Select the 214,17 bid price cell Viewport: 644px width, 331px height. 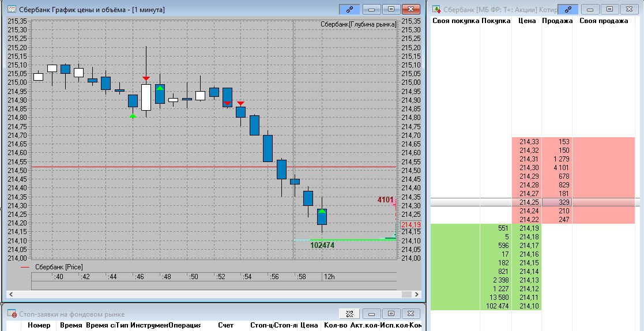[527, 246]
